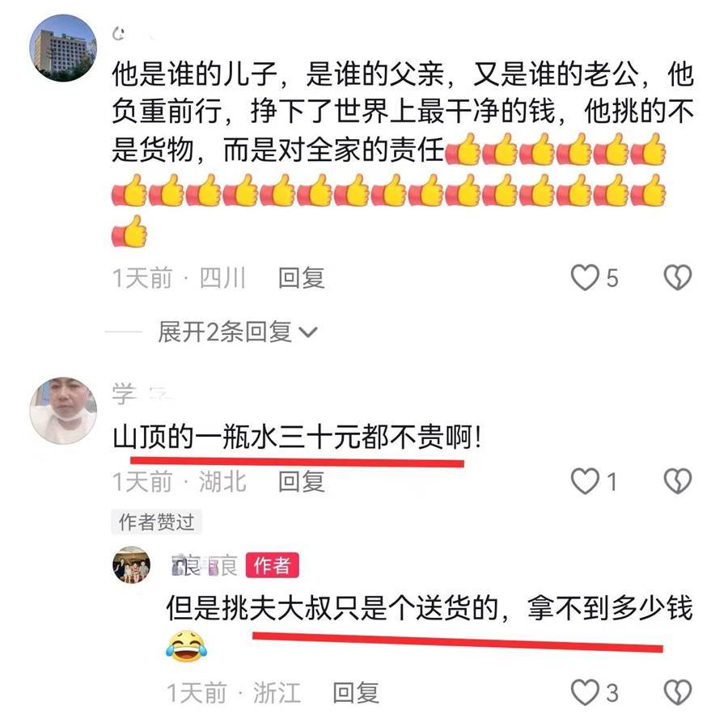Open the building avatar profile

point(63,49)
